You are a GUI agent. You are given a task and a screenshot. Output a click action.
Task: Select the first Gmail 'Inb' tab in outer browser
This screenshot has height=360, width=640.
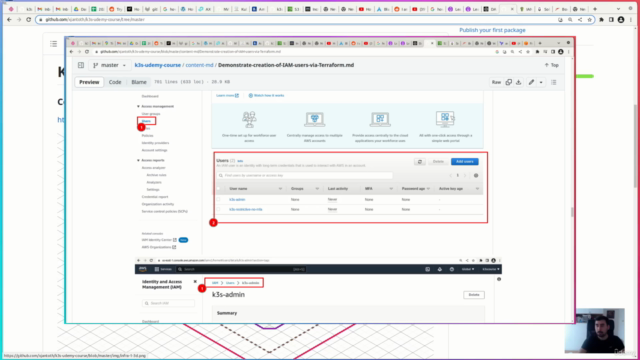(x=44, y=9)
